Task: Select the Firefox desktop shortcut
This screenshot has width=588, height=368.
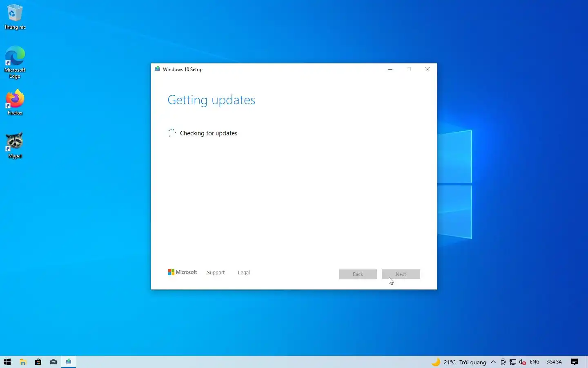Action: click(x=15, y=102)
